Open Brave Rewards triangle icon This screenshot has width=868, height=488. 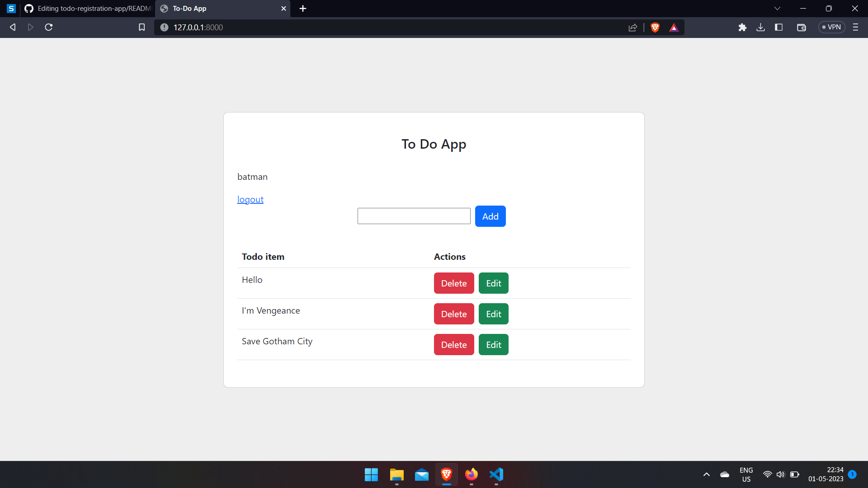[674, 28]
